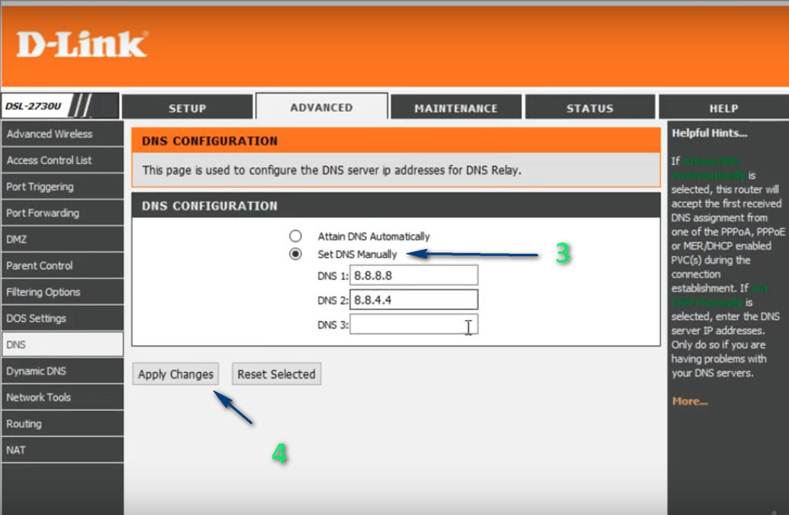Go to the STATUS tab
The height and width of the screenshot is (515, 789).
point(590,107)
